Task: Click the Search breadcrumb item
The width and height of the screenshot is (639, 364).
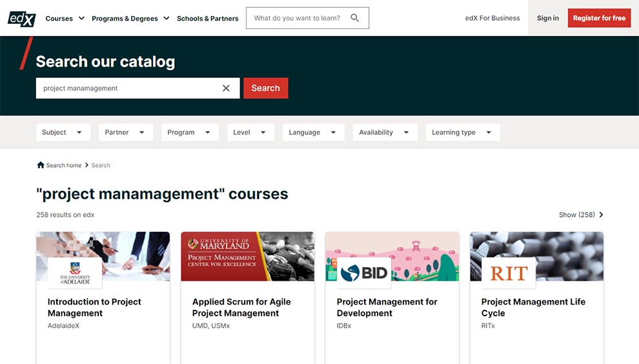Action: (101, 165)
